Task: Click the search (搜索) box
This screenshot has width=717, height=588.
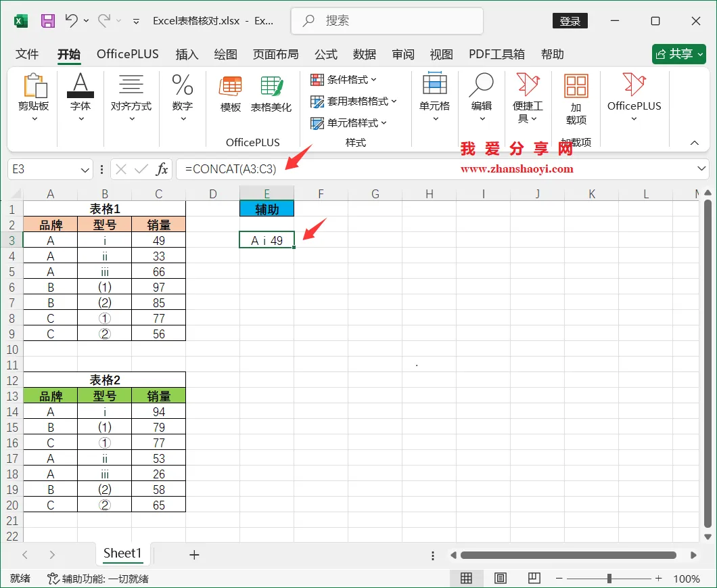Action: point(387,21)
